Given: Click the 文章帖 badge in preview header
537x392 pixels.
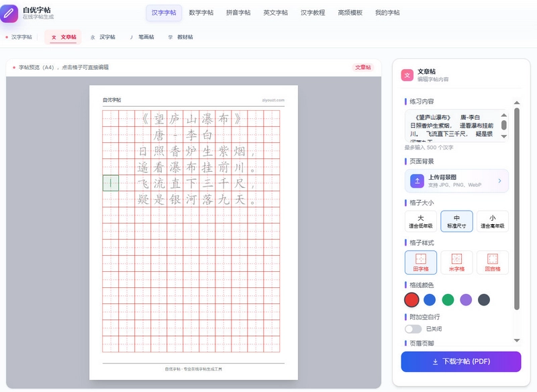Looking at the screenshot, I should pyautogui.click(x=363, y=67).
